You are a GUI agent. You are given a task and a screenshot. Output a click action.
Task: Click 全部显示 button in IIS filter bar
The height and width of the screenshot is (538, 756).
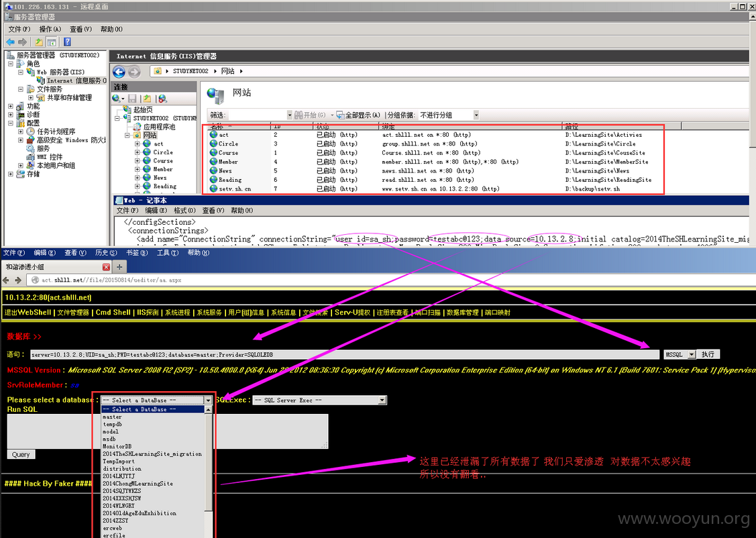point(358,115)
